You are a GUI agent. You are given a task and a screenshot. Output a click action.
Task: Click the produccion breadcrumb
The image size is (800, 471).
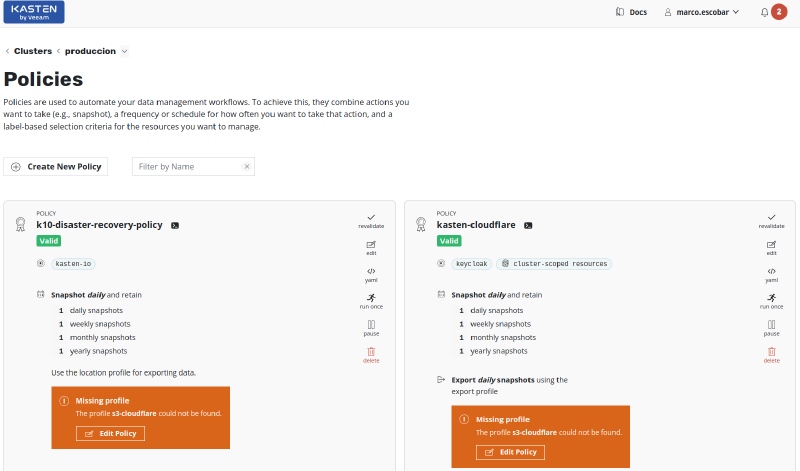[x=90, y=51]
